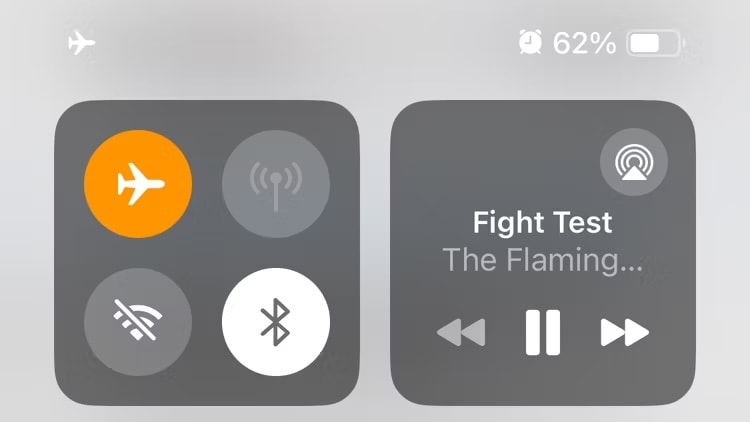Pause the Fight Test song
Screen dimensions: 750x422
pyautogui.click(x=543, y=333)
